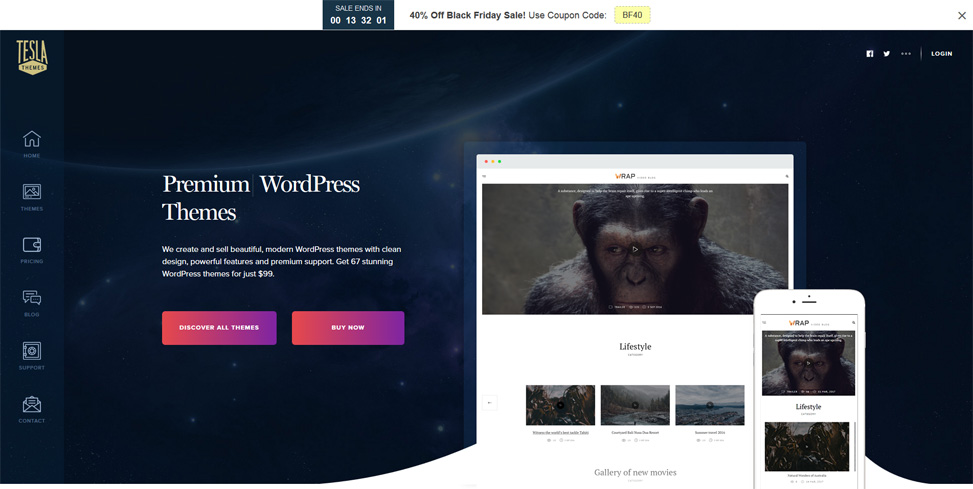The width and height of the screenshot is (973, 489).
Task: Visit the Facebook page icon
Action: [x=869, y=54]
